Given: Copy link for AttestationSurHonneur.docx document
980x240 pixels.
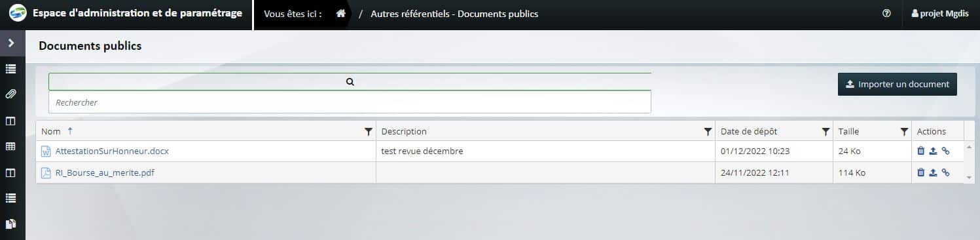Looking at the screenshot, I should [945, 151].
